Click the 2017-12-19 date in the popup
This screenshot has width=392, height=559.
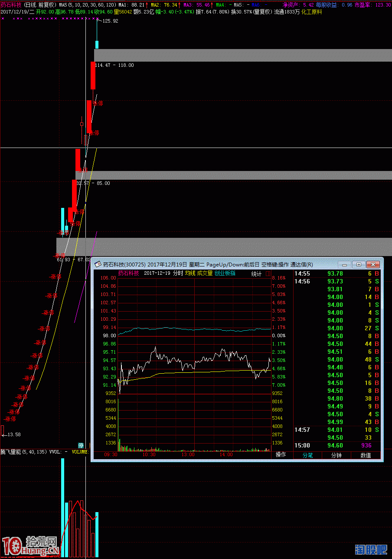157,273
